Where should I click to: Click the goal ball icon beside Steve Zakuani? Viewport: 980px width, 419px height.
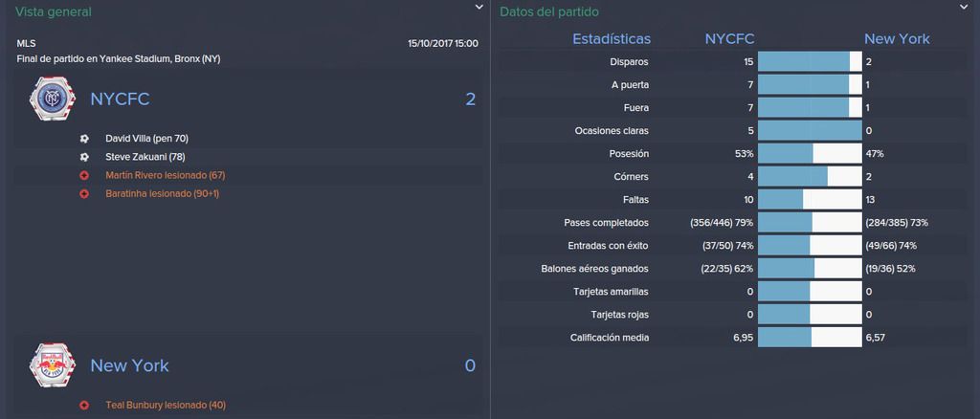[84, 157]
